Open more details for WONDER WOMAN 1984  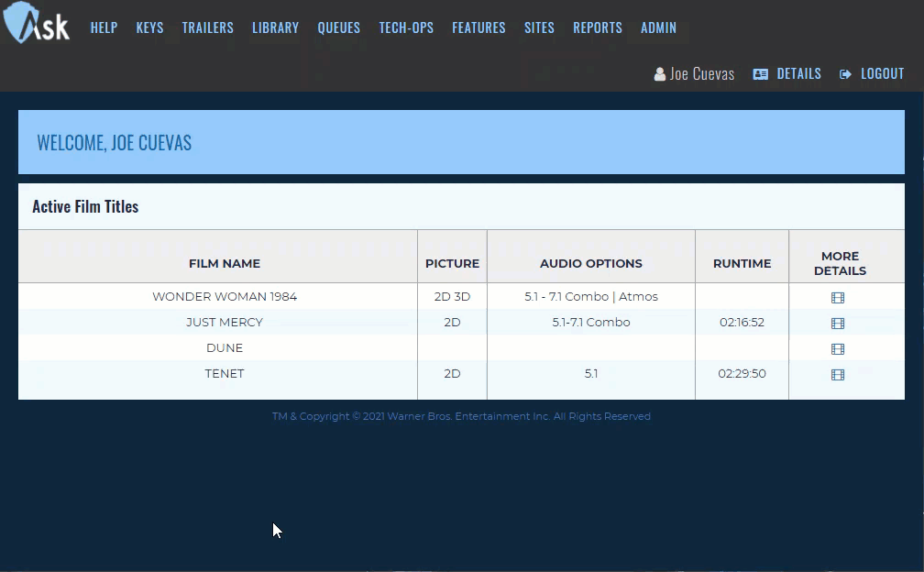[x=837, y=297]
